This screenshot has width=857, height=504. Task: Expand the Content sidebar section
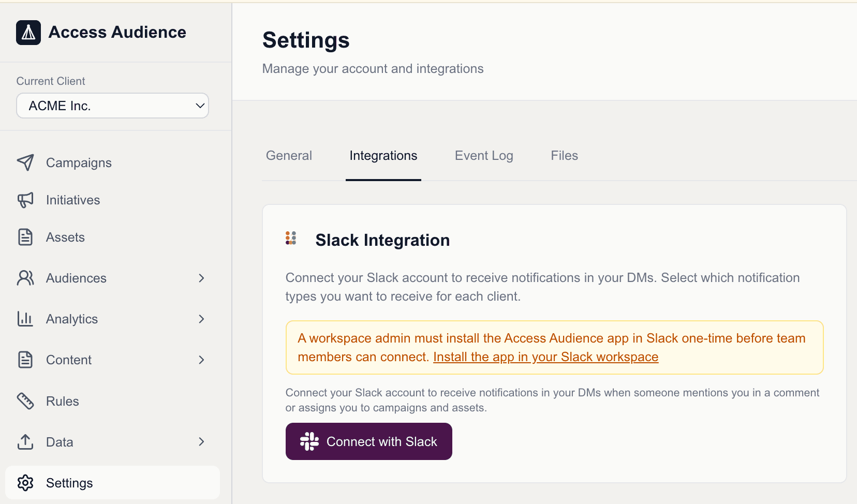[x=201, y=360]
